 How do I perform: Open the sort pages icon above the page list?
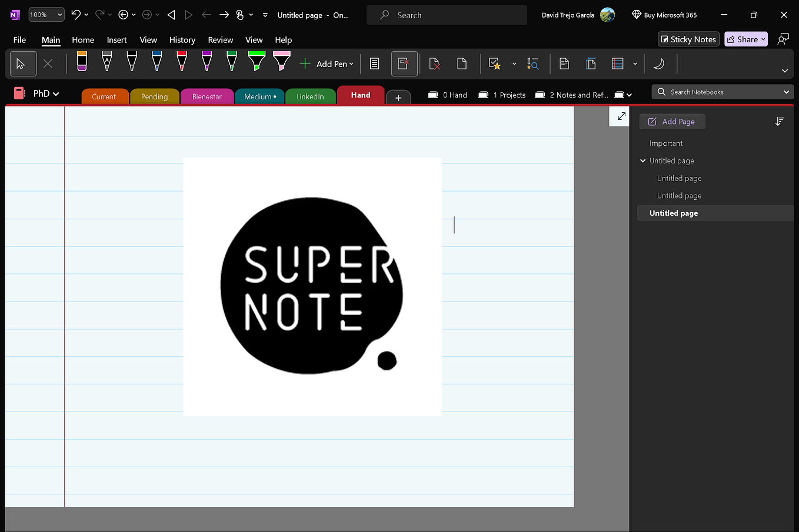point(780,121)
